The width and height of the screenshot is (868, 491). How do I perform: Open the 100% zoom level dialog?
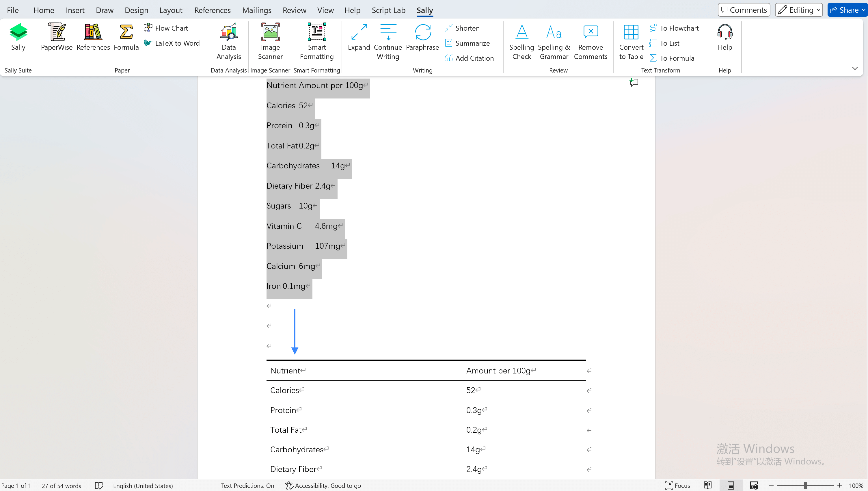856,486
